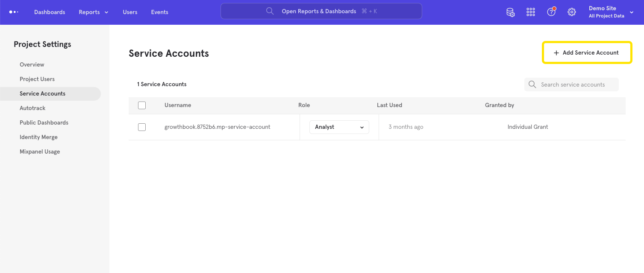Select all service accounts checkbox
The image size is (644, 273).
point(142,105)
